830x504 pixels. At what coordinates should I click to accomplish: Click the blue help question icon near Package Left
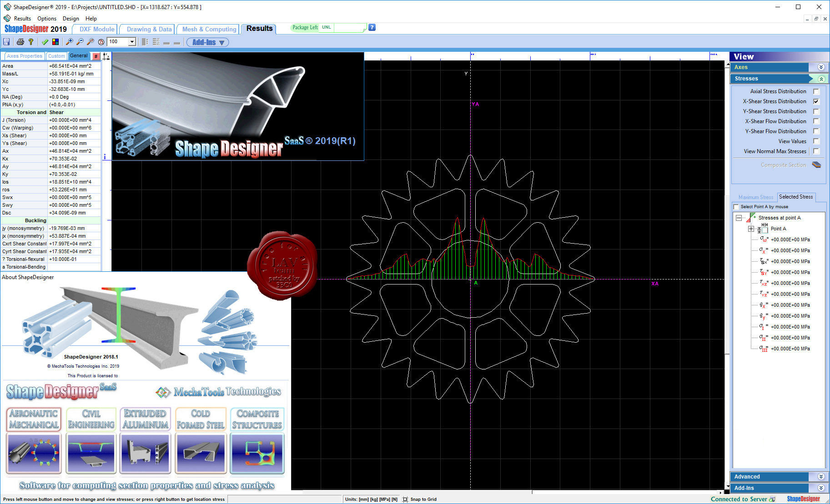click(x=372, y=27)
